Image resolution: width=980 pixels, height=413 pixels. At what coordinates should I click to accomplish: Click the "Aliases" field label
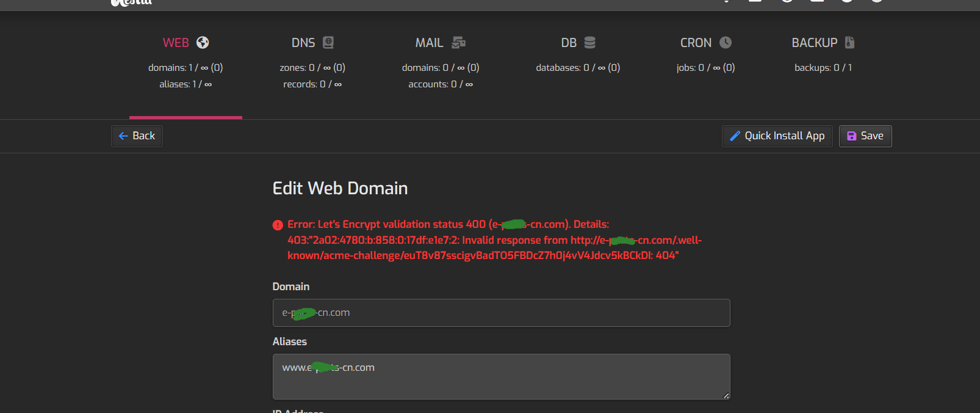[290, 342]
